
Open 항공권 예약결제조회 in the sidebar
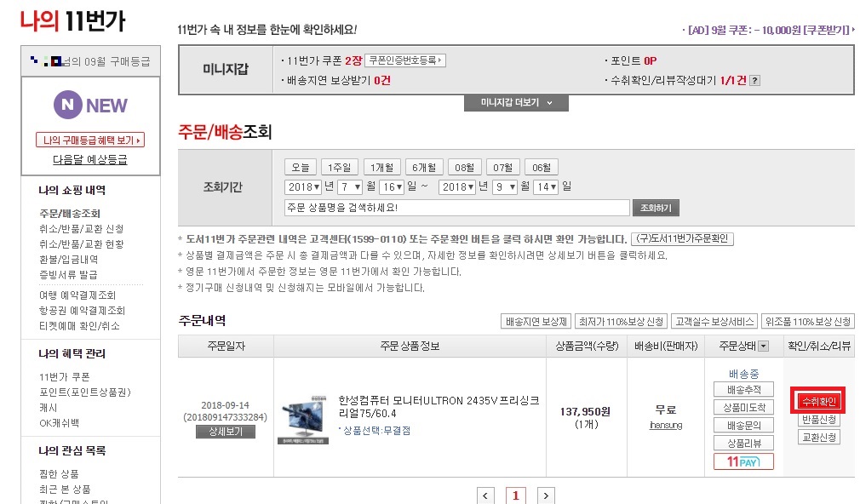pos(83,311)
